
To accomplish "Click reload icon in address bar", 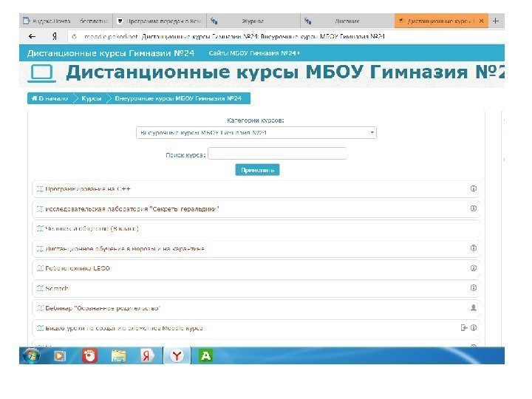I will tap(75, 36).
